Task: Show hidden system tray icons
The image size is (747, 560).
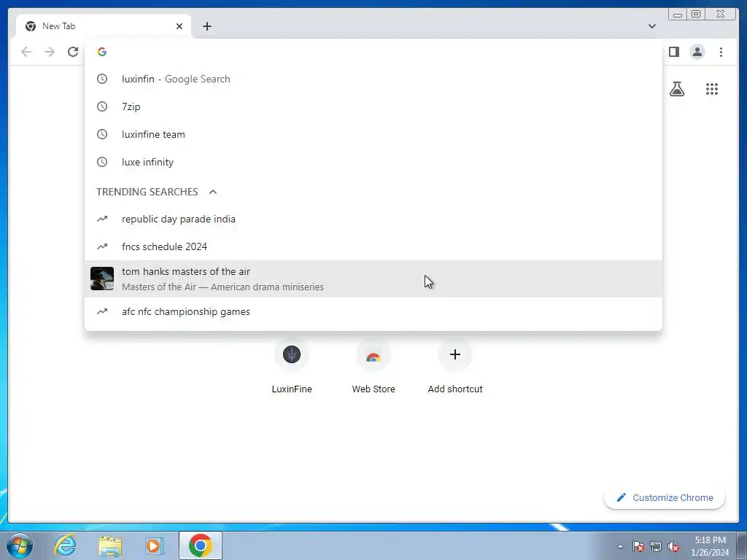Action: tap(620, 546)
